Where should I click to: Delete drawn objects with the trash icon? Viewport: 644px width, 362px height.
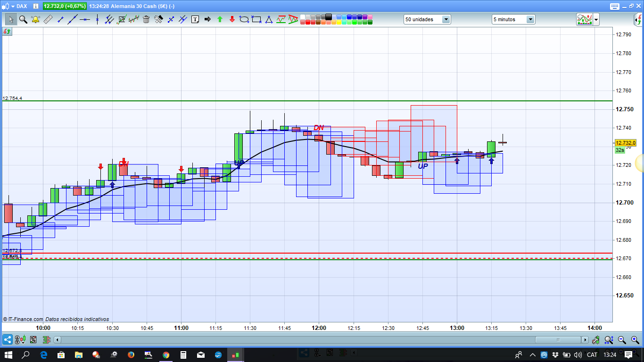point(146,19)
